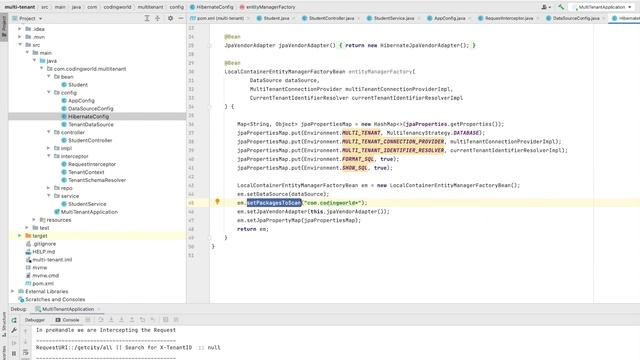Expand the .mvn folder

pyautogui.click(x=20, y=37)
